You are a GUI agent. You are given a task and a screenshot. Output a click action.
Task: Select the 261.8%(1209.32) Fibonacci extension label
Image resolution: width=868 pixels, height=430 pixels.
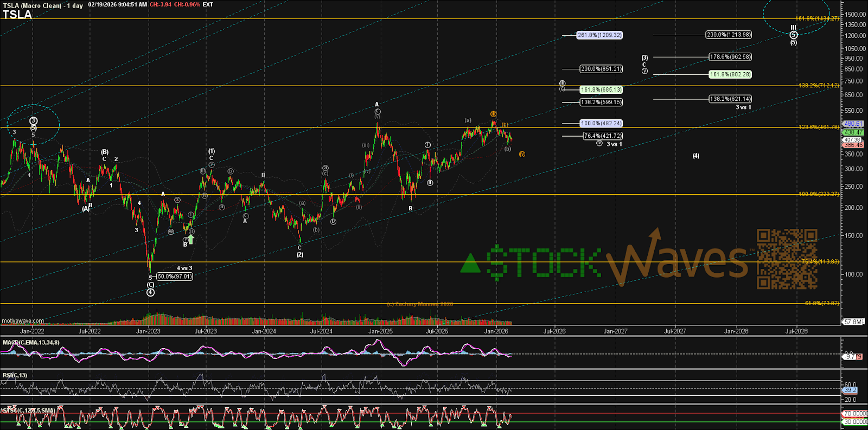(x=599, y=35)
